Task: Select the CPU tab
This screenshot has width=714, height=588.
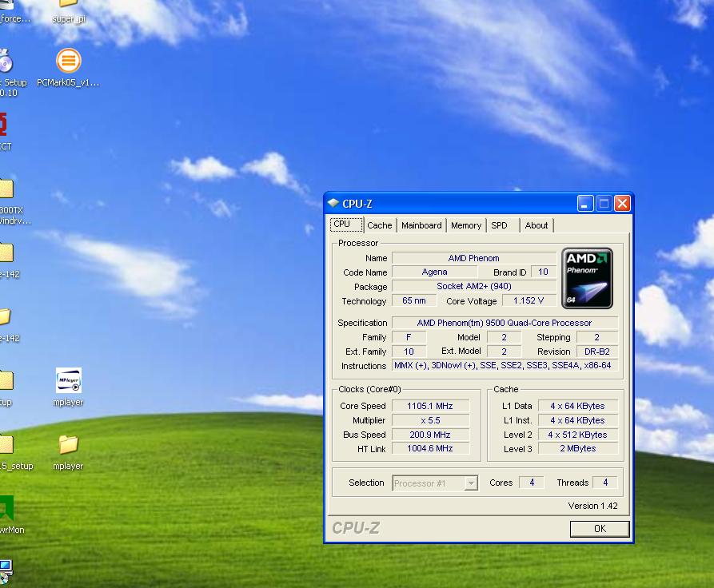Action: (346, 224)
